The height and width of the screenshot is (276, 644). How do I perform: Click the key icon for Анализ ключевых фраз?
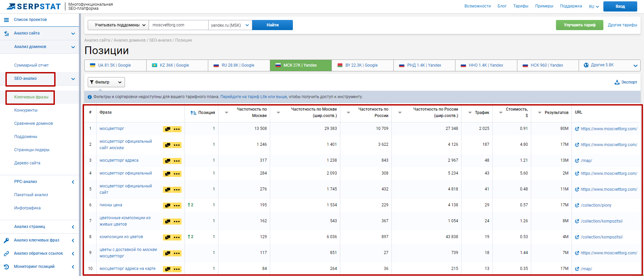click(x=6, y=240)
